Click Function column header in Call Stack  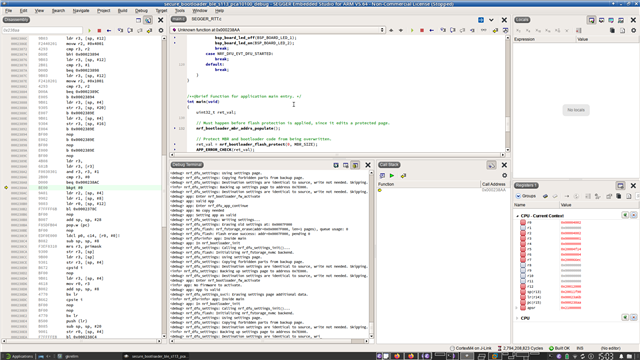coord(429,184)
